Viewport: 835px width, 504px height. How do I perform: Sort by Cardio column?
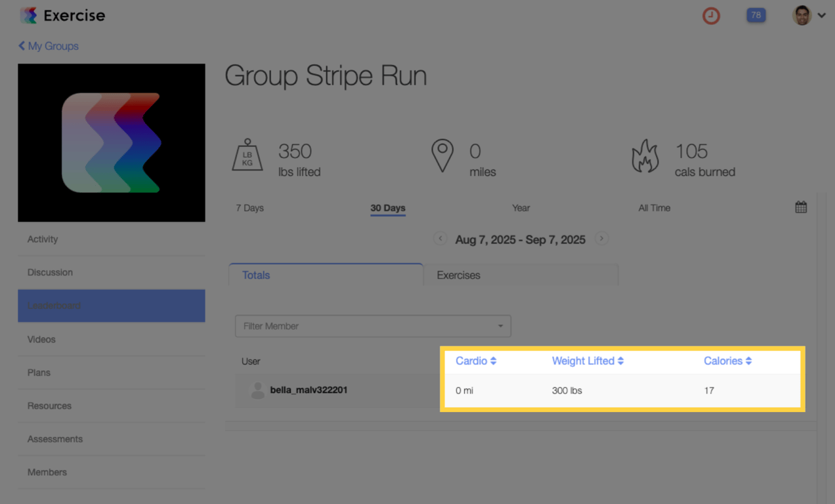476,361
